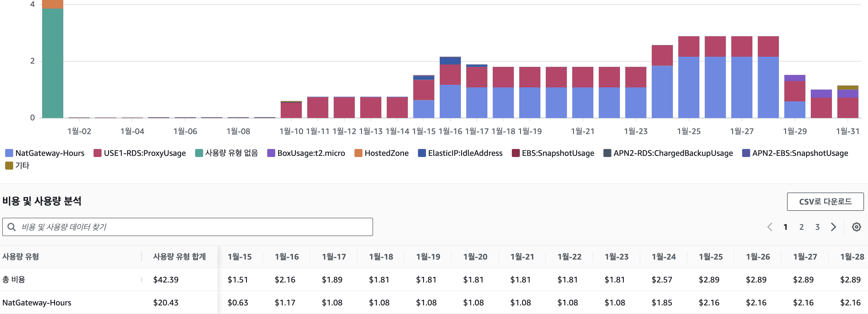
Task: Go to next page chevron
Action: click(834, 227)
